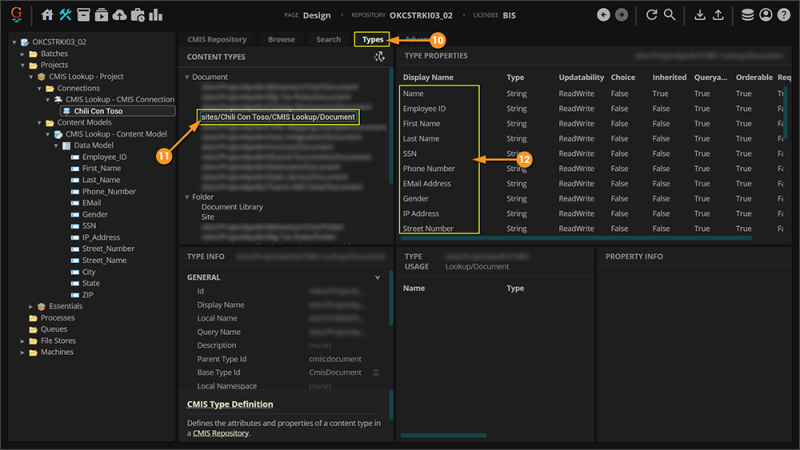Expand the Batches folder
This screenshot has width=800, height=450.
(x=24, y=54)
